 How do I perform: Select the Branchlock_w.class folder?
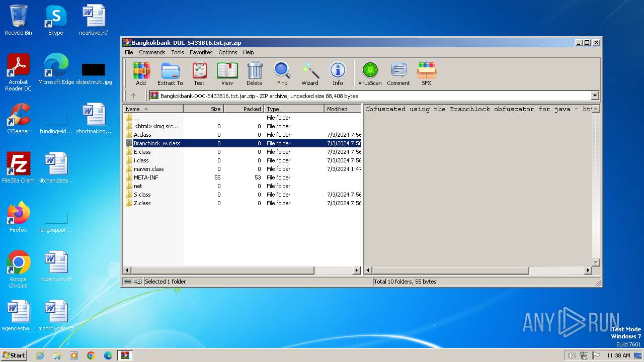tap(243, 143)
